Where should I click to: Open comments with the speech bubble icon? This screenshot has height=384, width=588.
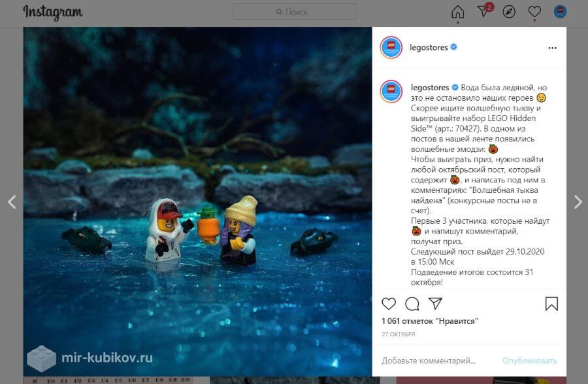tap(412, 304)
